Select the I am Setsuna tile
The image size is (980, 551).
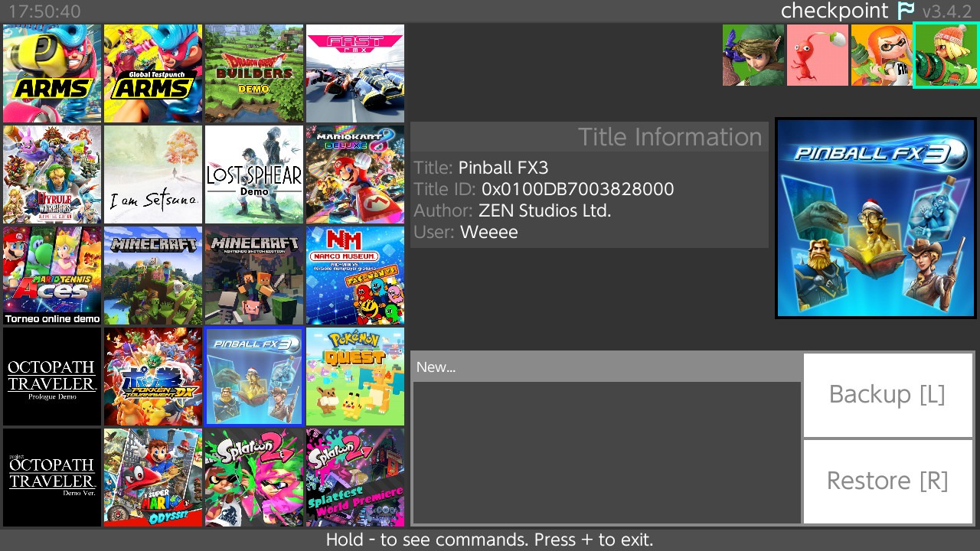(153, 174)
